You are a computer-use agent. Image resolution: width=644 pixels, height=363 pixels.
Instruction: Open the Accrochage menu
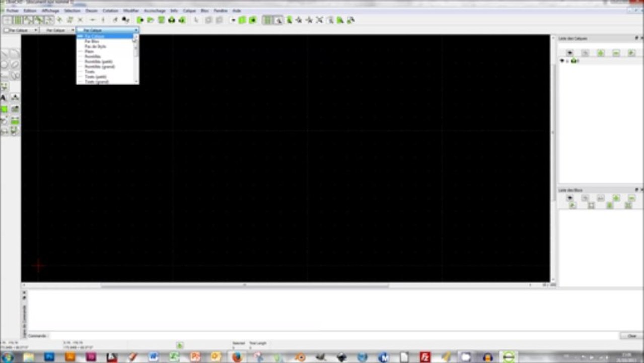pos(155,11)
